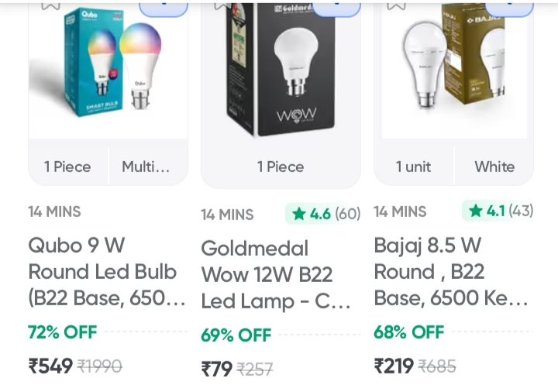
Task: Bookmark the Qubo smart bulb
Action: click(x=50, y=4)
